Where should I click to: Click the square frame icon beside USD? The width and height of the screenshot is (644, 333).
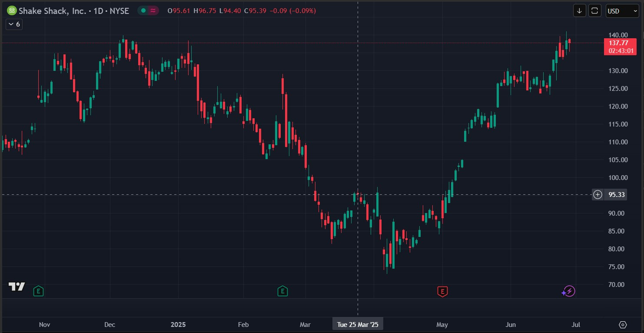pos(595,11)
